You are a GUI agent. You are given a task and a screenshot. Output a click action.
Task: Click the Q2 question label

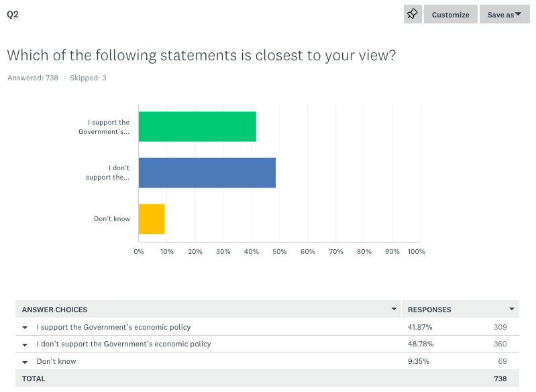[12, 14]
